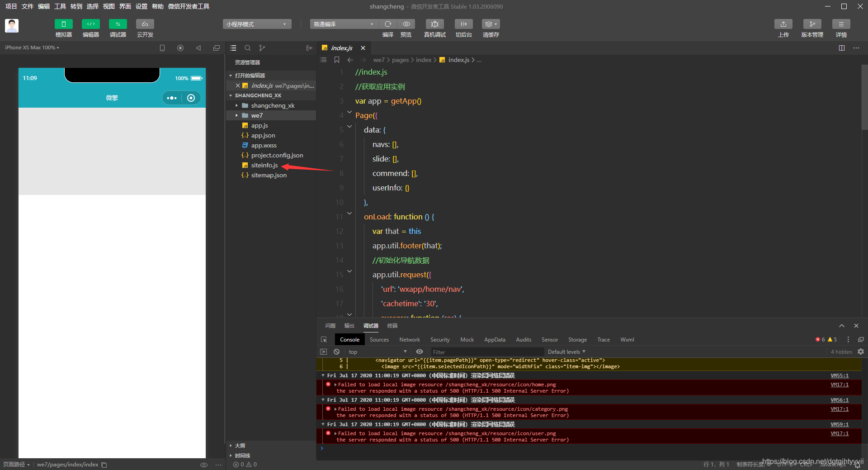Open search in the sidebar

pyautogui.click(x=248, y=48)
